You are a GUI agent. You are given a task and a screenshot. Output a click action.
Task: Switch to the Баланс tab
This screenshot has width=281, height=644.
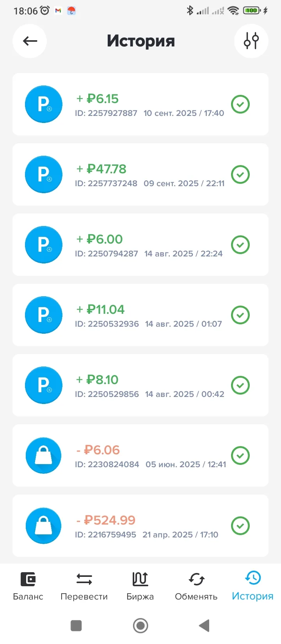[x=28, y=586]
